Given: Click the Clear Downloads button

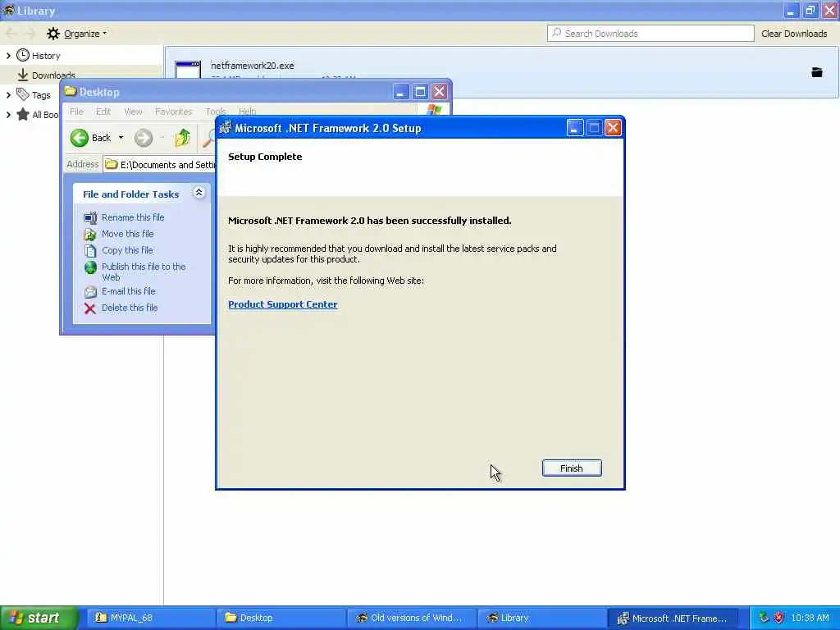Looking at the screenshot, I should point(794,34).
